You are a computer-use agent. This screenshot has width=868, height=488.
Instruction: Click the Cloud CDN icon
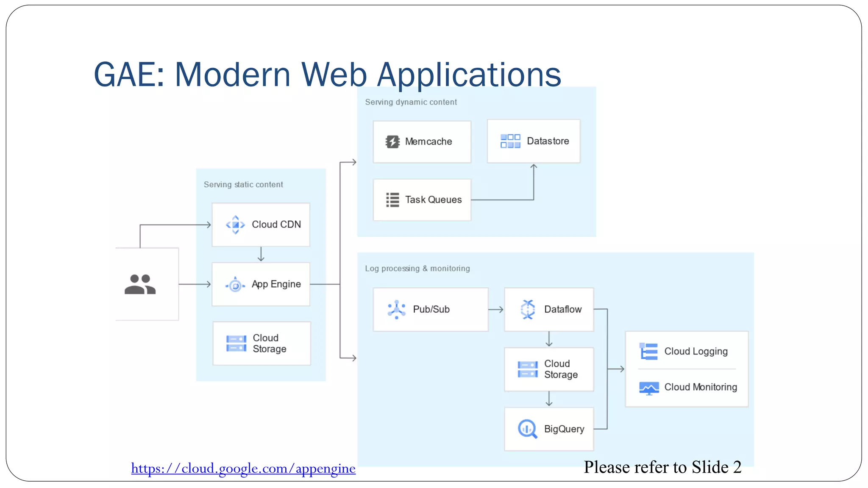[235, 225]
